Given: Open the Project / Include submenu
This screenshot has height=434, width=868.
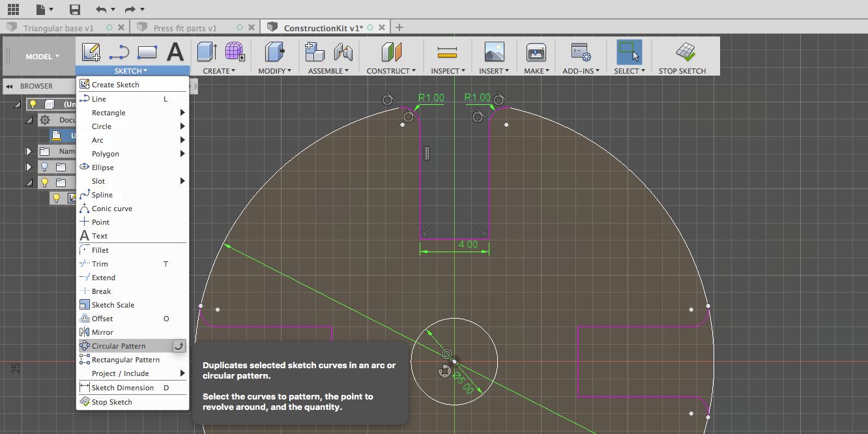Looking at the screenshot, I should point(182,373).
